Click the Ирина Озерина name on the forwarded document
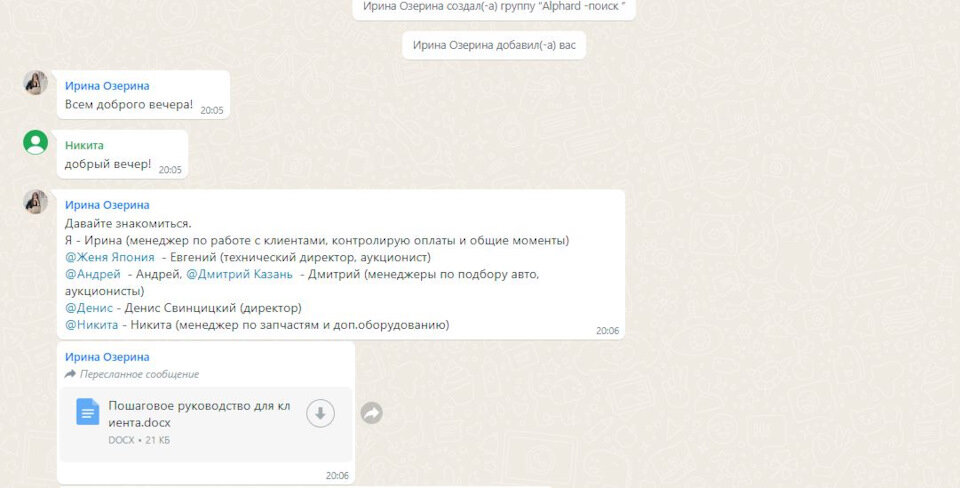The width and height of the screenshot is (960, 488). (107, 357)
